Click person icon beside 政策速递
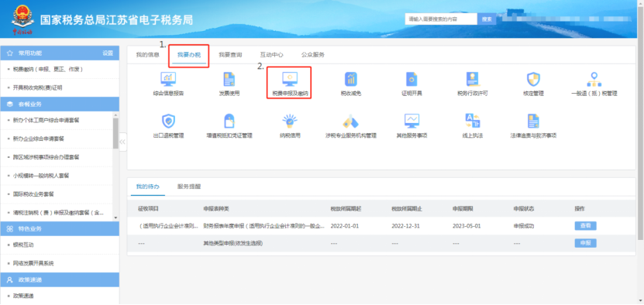This screenshot has width=644, height=305. [10, 279]
